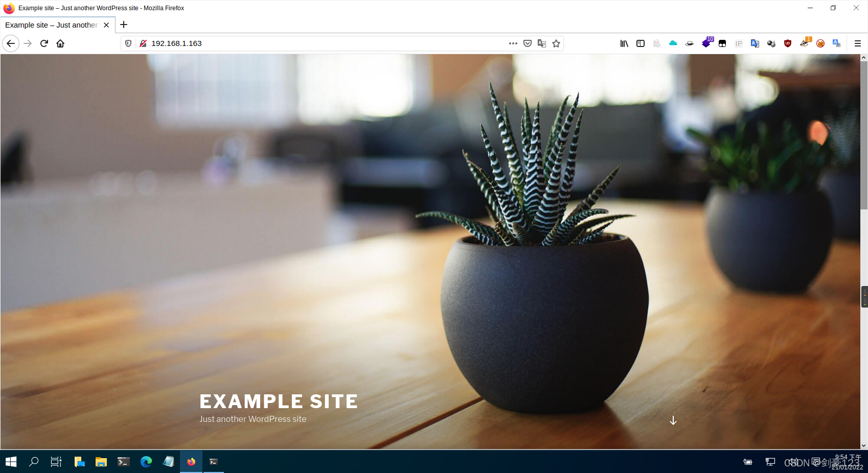Open uBlock Origin extension icon
868x473 pixels.
788,43
